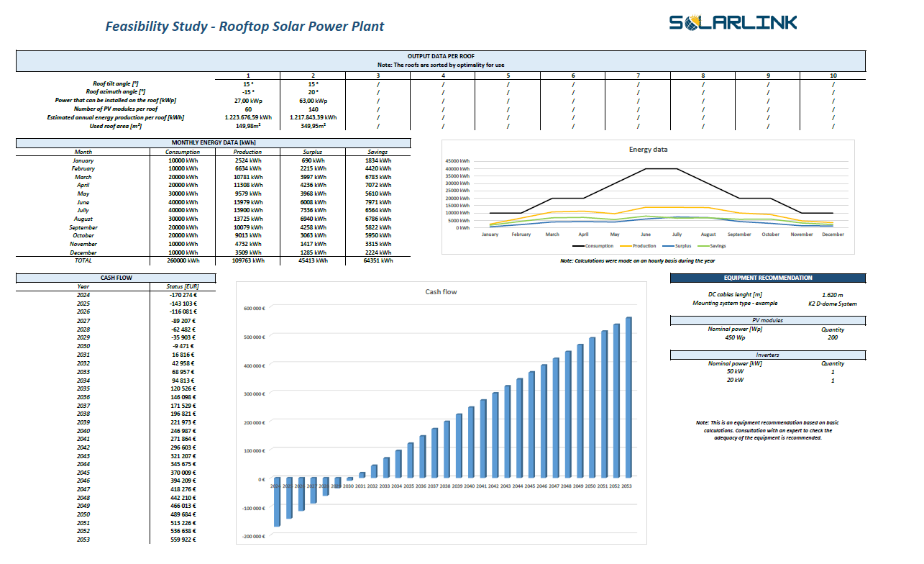This screenshot has height=564, width=924.
Task: Select the "20 kW" inverter power value
Action: (735, 380)
